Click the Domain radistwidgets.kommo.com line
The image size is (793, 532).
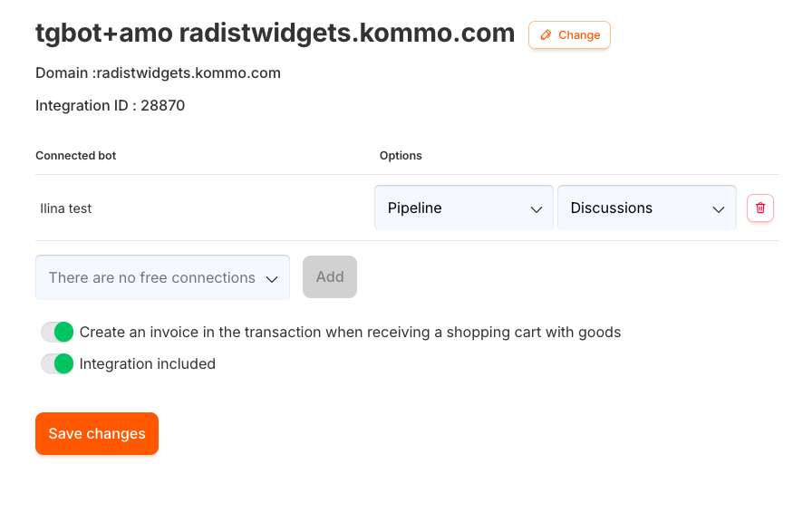158,73
